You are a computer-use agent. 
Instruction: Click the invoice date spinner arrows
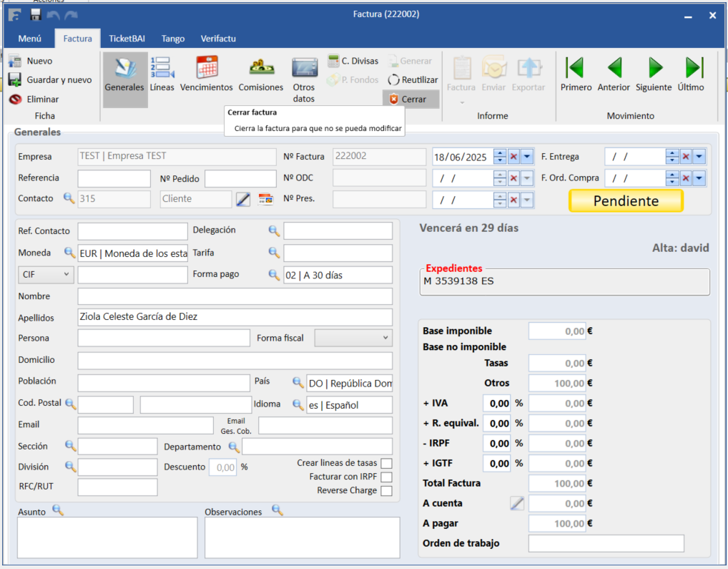pyautogui.click(x=500, y=157)
